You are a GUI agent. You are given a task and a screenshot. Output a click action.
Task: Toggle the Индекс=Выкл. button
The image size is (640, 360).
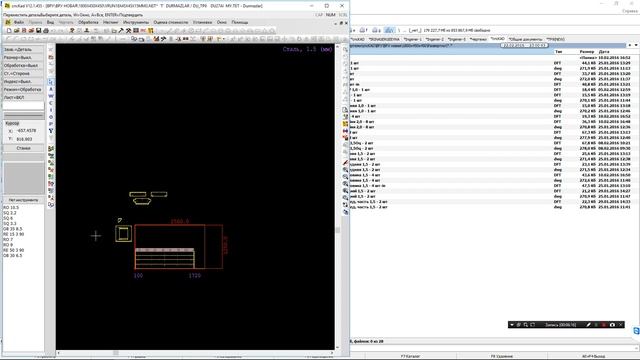pos(23,82)
